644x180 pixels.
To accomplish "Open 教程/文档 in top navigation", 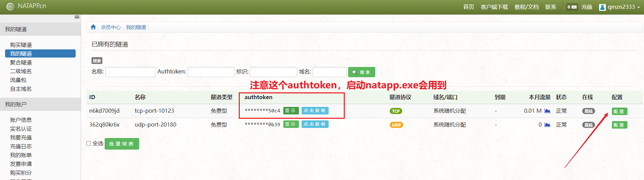I will [526, 7].
